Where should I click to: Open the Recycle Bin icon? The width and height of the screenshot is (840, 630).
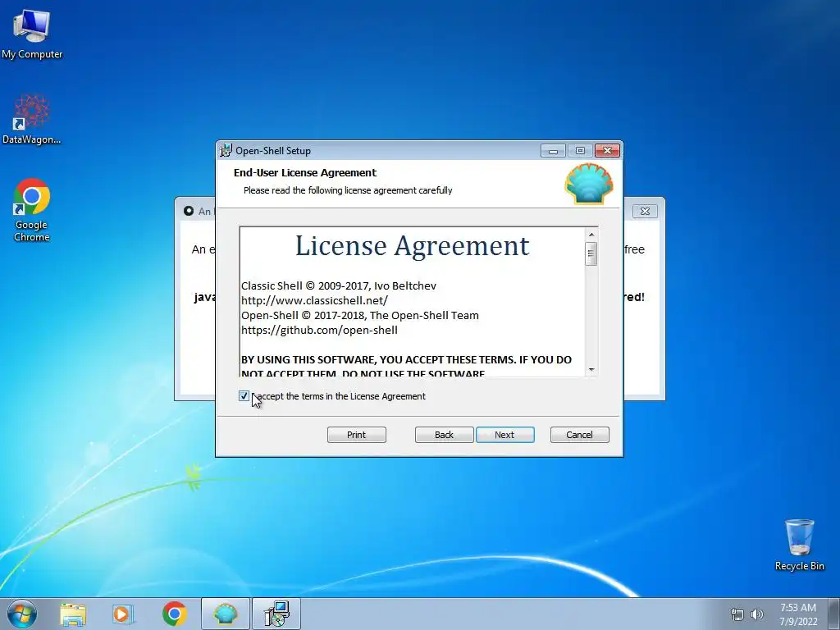click(x=799, y=545)
